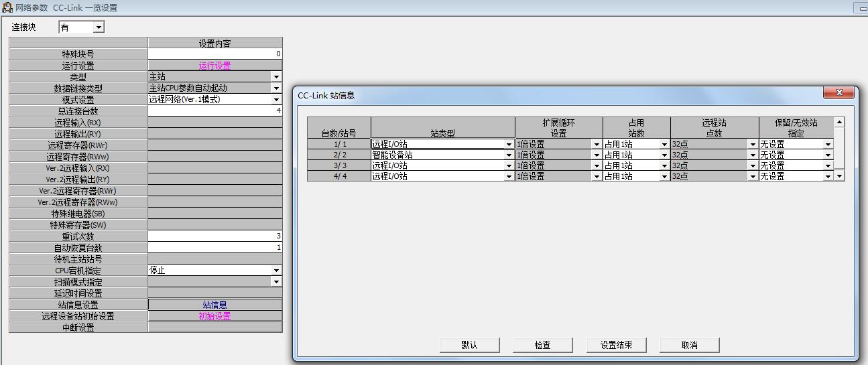Expand station 1 扩展循环设置 dropdown
Screen dimensions: 868x365
click(597, 145)
